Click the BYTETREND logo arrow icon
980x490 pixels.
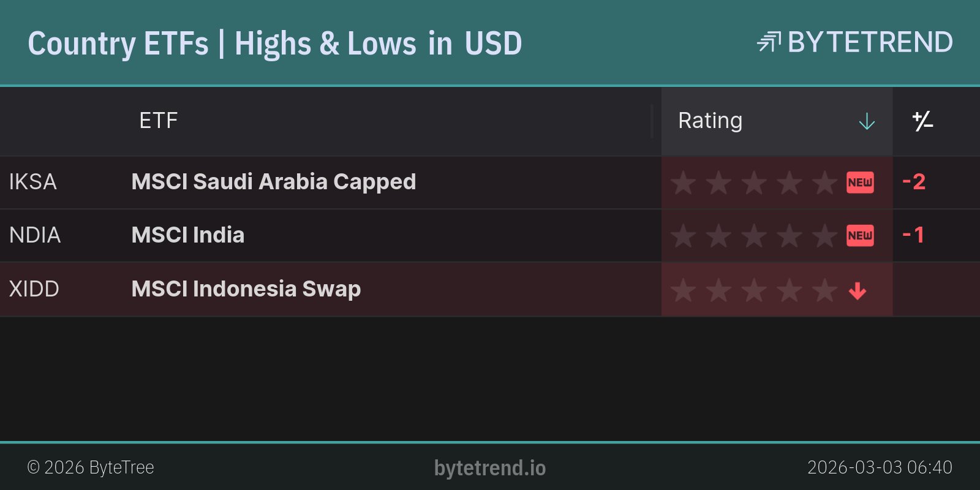coord(769,42)
